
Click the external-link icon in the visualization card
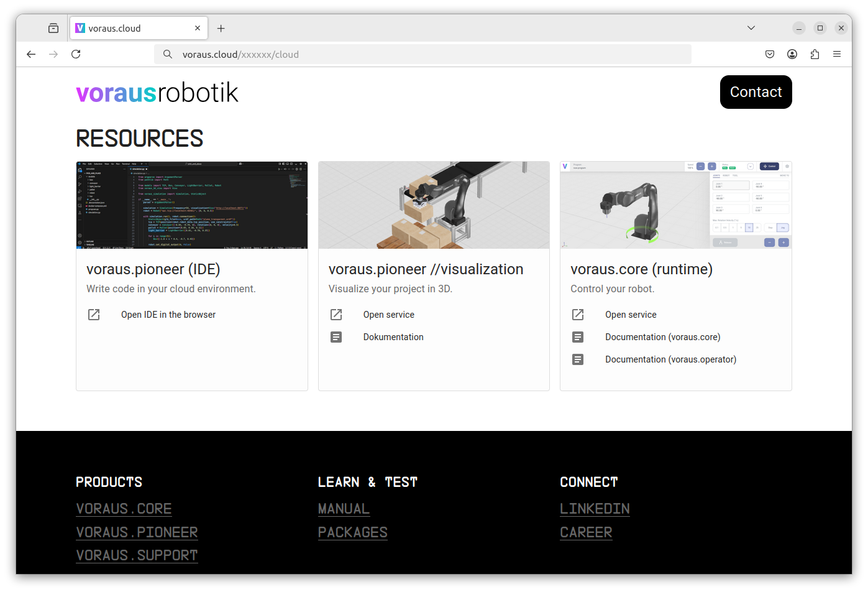click(x=336, y=315)
